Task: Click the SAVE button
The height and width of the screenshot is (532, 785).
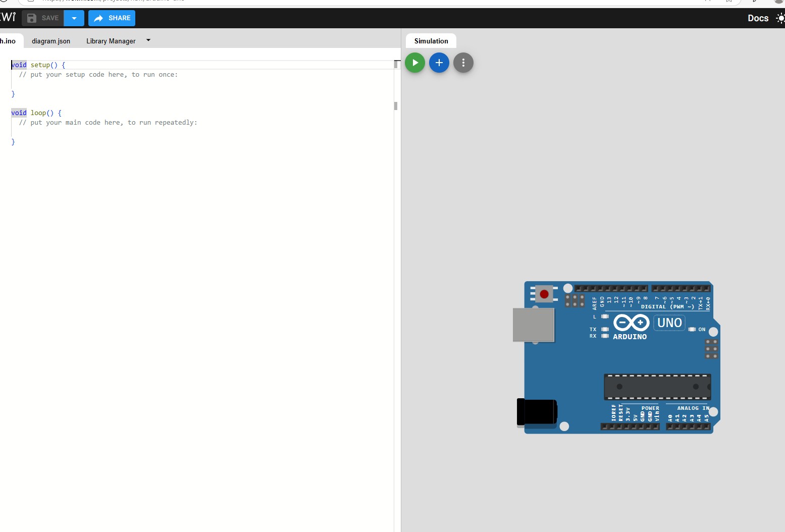Action: pyautogui.click(x=43, y=18)
